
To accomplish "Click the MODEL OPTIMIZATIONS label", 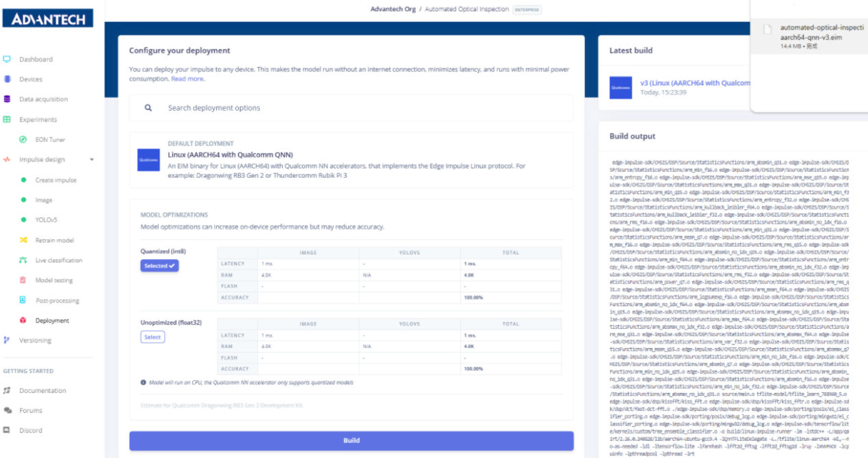I will click(174, 215).
